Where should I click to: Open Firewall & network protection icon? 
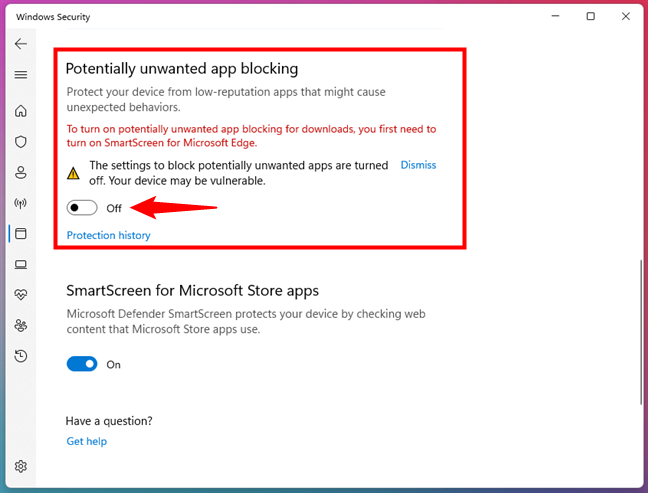(21, 203)
